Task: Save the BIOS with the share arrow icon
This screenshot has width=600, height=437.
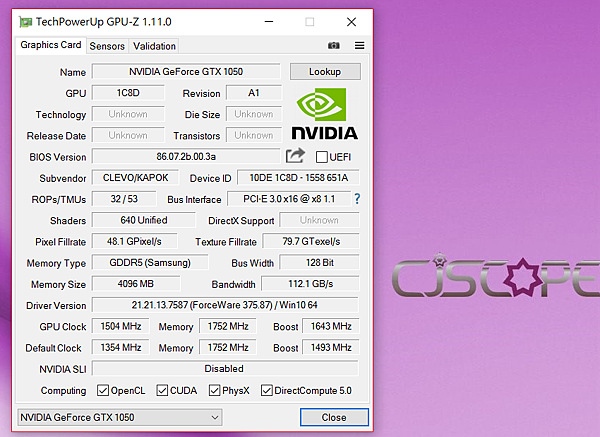Action: (295, 155)
